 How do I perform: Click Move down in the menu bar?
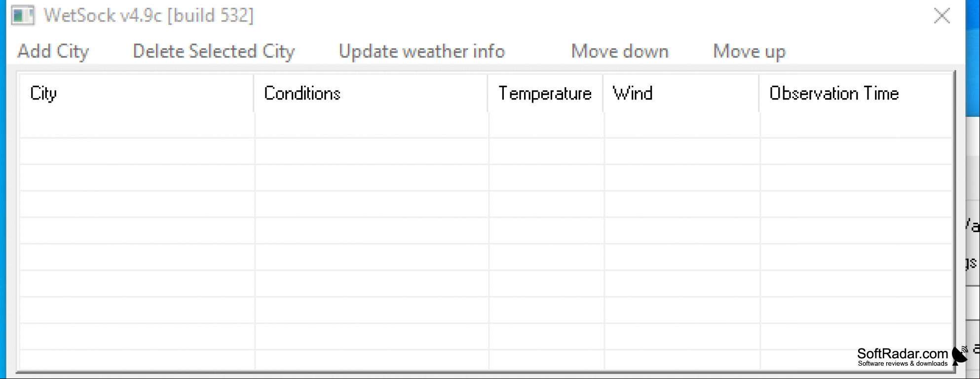click(x=620, y=51)
